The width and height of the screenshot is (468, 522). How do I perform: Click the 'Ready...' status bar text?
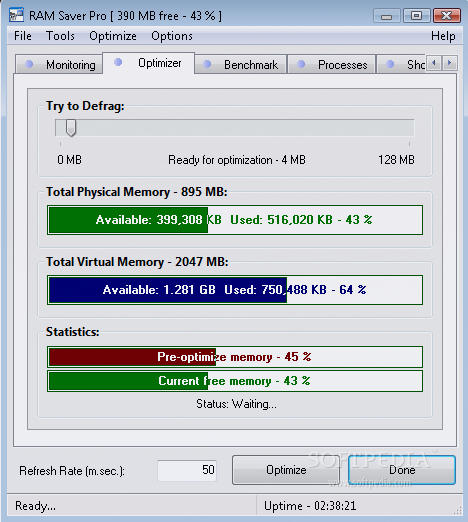point(35,506)
